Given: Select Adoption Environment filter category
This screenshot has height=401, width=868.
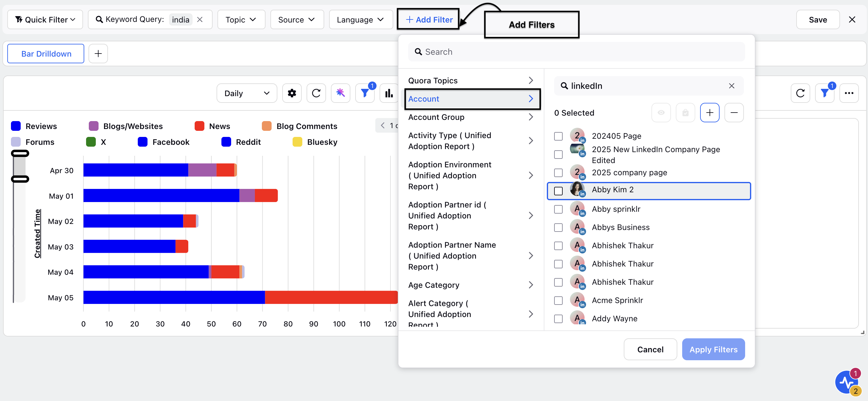Looking at the screenshot, I should tap(471, 176).
